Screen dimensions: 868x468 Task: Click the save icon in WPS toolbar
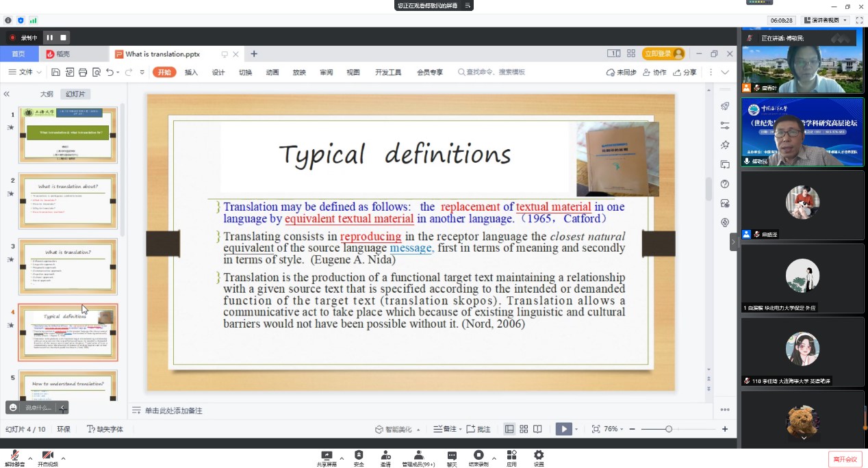(x=55, y=73)
